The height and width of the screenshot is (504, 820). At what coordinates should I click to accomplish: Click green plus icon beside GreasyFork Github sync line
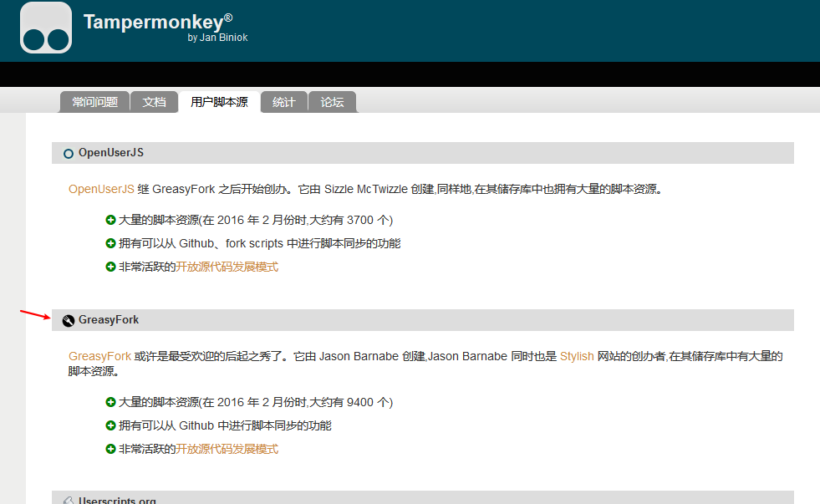110,425
